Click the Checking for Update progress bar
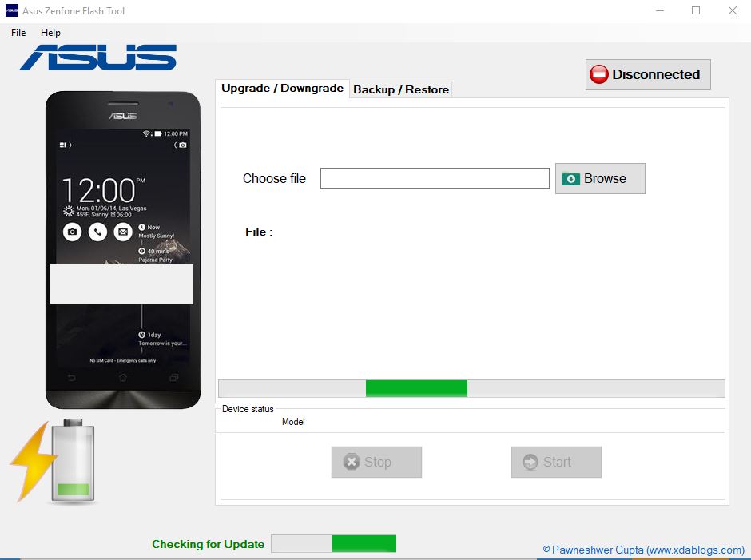 [333, 544]
